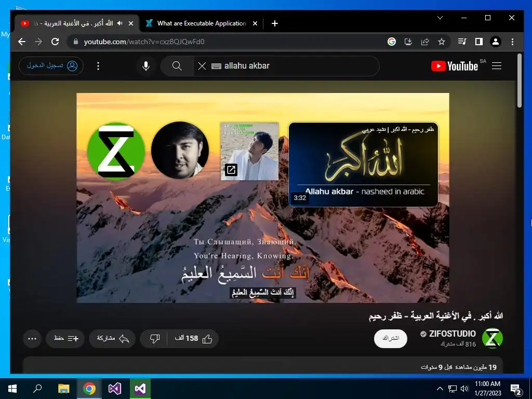Image resolution: width=532 pixels, height=399 pixels.
Task: Open ZIFOSTUDIO channel avatar
Action: click(x=493, y=338)
